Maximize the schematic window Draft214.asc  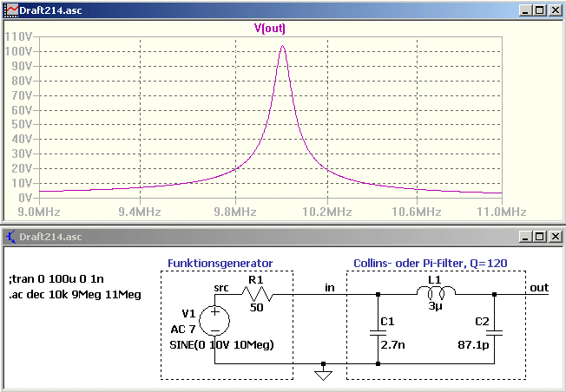click(540, 237)
